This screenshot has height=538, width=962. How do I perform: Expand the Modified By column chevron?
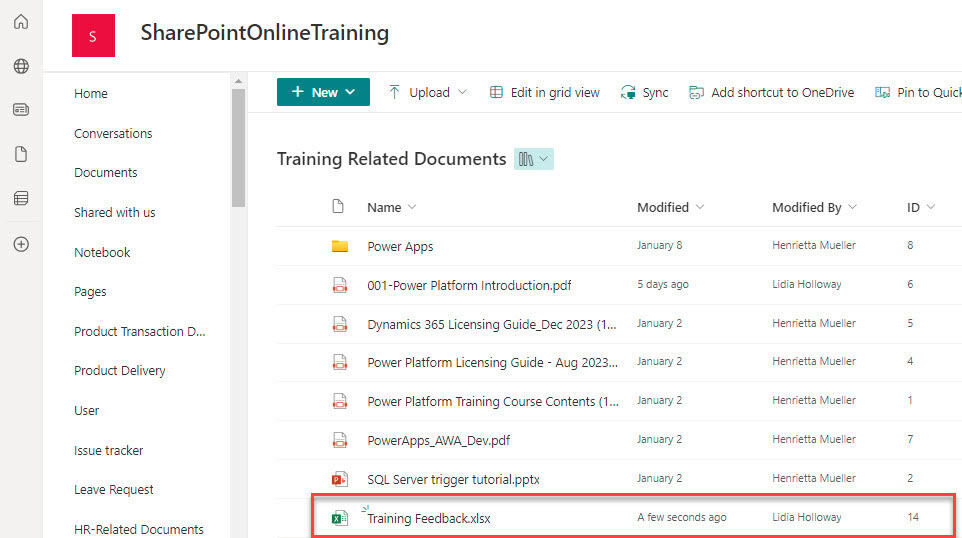click(x=852, y=207)
